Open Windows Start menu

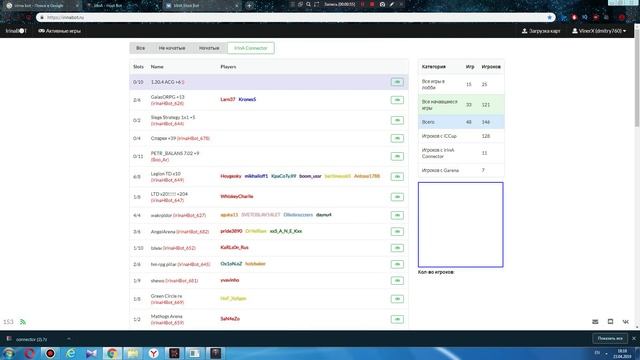pyautogui.click(x=9, y=353)
